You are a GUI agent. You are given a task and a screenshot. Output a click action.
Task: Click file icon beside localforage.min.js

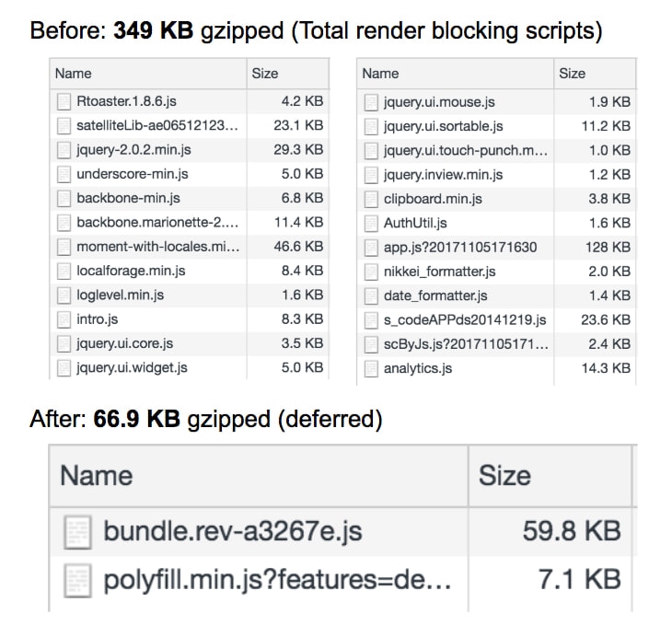[x=64, y=271]
